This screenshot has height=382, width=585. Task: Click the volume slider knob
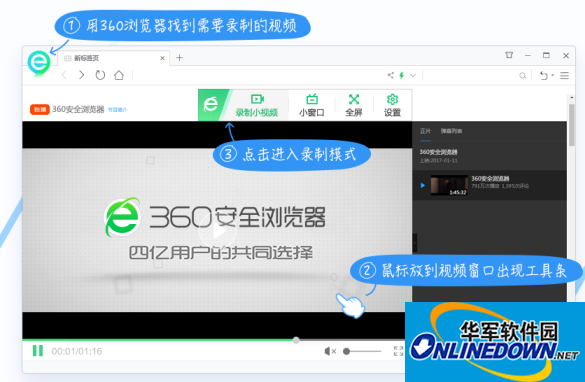(x=346, y=351)
